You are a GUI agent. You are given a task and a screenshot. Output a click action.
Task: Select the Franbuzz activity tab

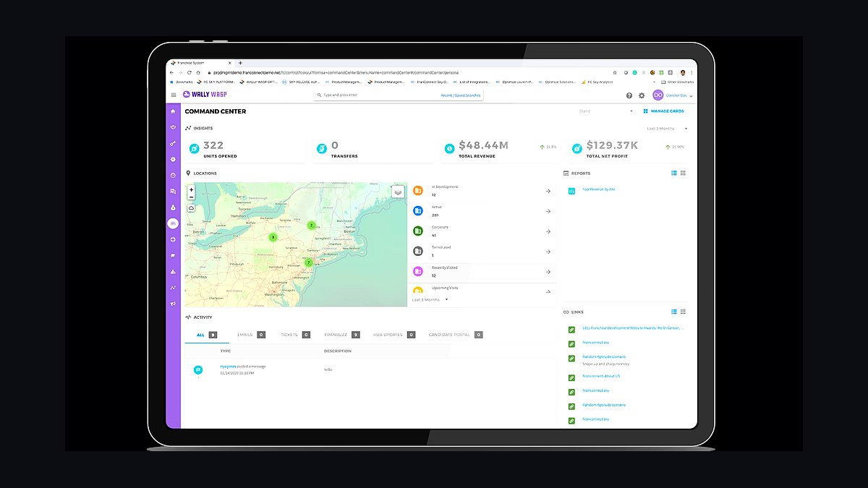pos(341,335)
